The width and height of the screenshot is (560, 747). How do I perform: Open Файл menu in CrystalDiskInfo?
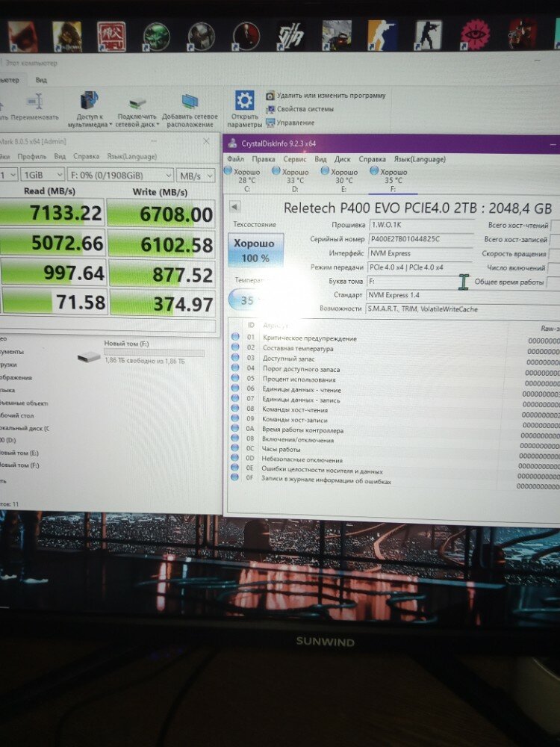tap(235, 158)
